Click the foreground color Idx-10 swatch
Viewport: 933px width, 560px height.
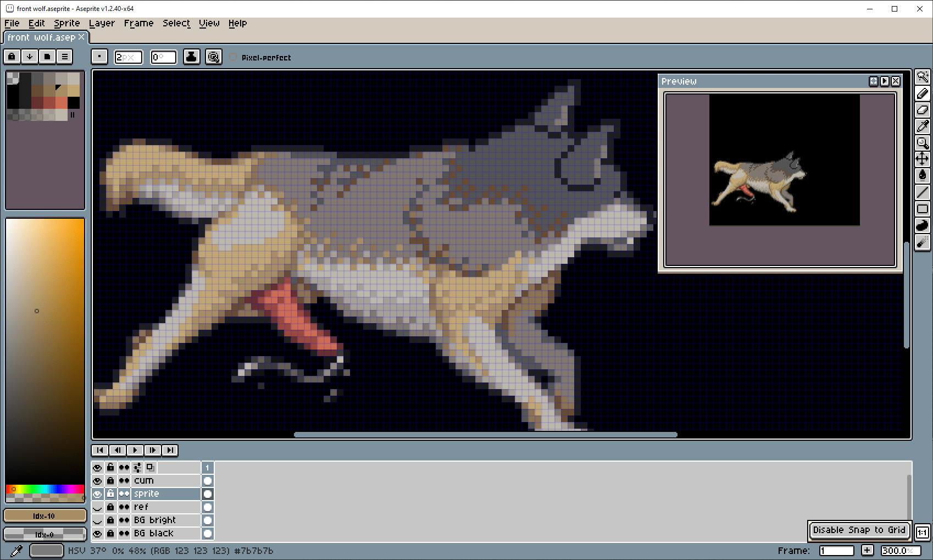(x=45, y=515)
